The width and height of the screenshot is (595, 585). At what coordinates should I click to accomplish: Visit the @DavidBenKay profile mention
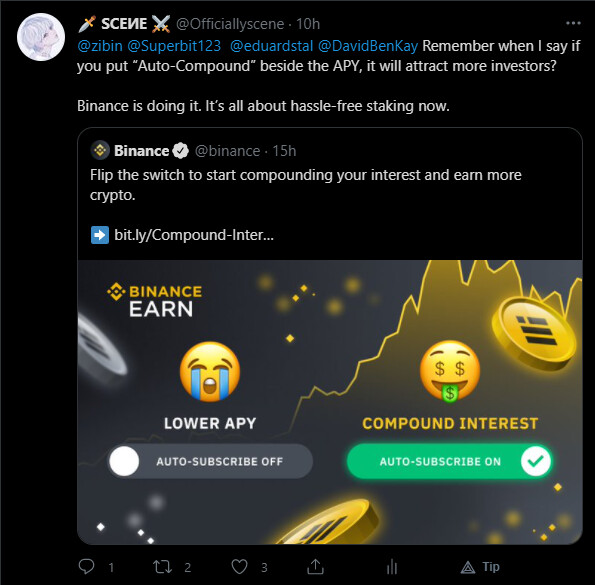(368, 46)
